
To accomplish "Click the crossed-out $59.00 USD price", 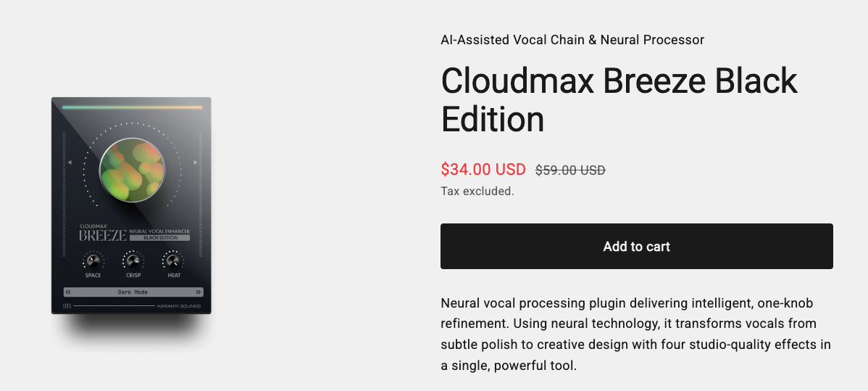I will point(570,170).
